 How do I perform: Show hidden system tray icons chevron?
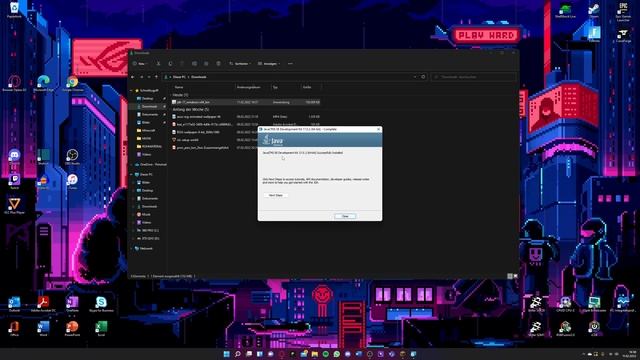click(583, 354)
